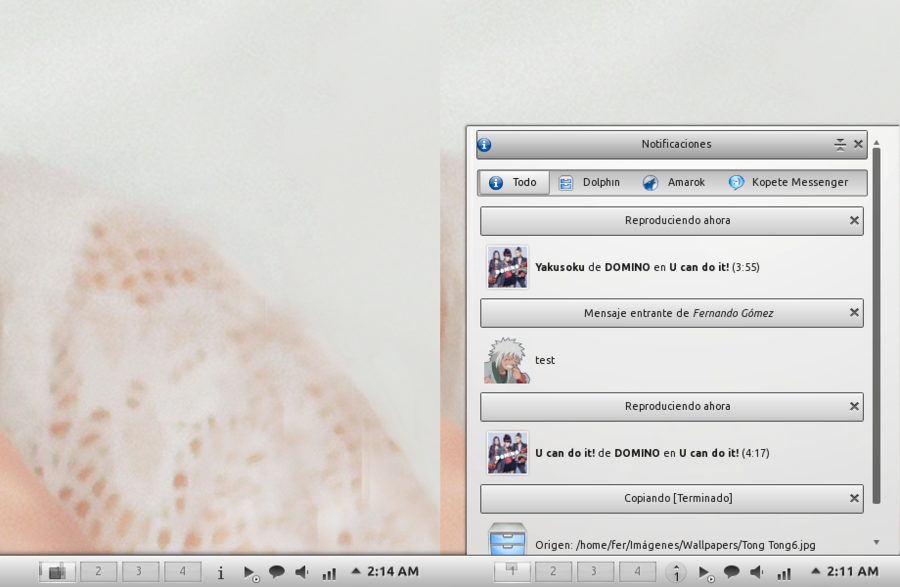Click the file cabinet icon beside Origen path
900x587 pixels.
[507, 540]
